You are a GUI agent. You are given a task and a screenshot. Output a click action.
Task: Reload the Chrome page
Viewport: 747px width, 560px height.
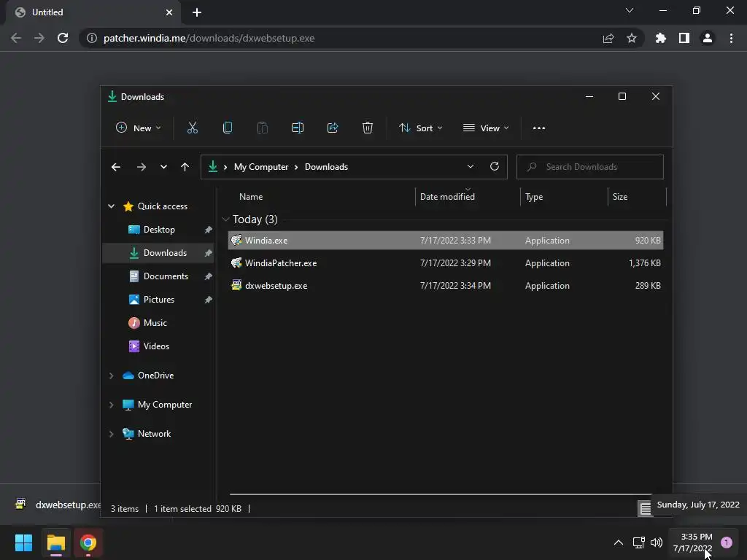coord(63,38)
